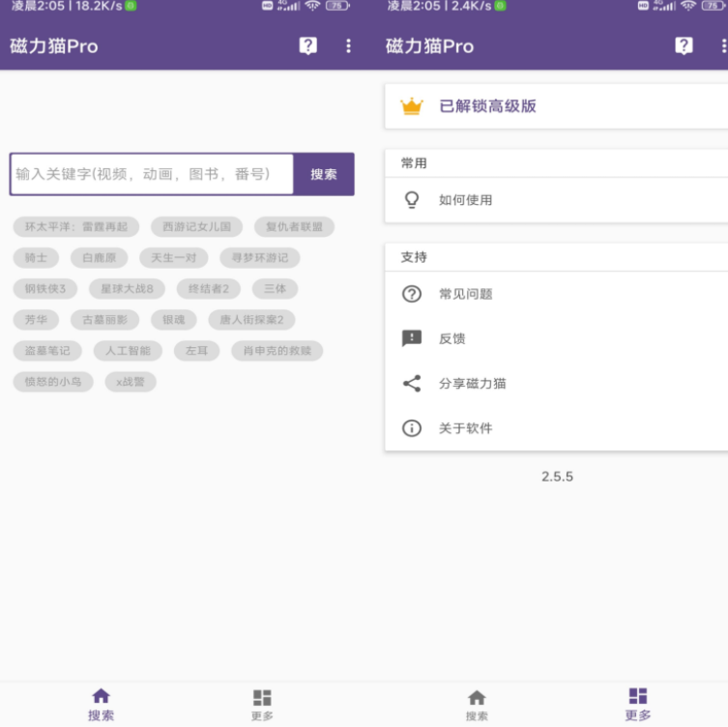Tap the 三体 suggestion chip
728x727 pixels.
(275, 289)
